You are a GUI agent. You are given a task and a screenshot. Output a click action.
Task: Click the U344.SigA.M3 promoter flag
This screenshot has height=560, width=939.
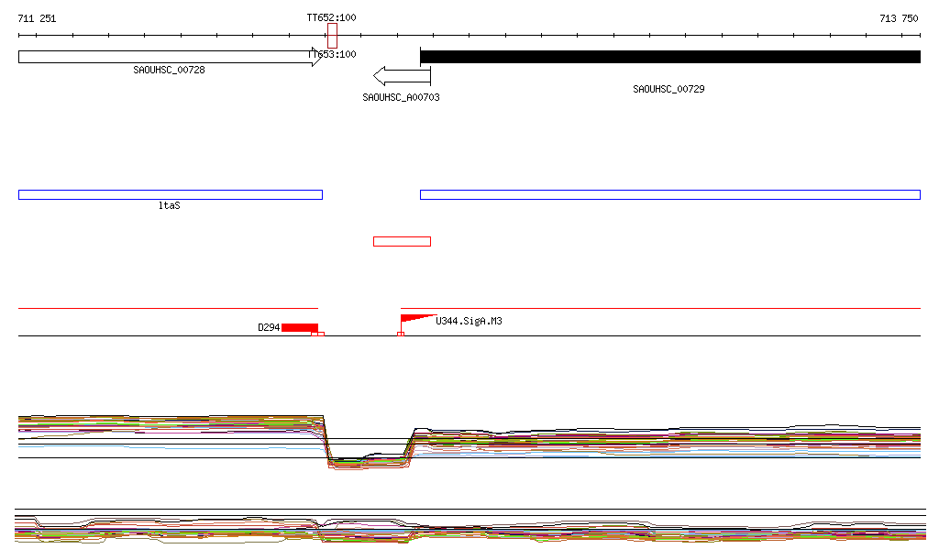coord(417,319)
